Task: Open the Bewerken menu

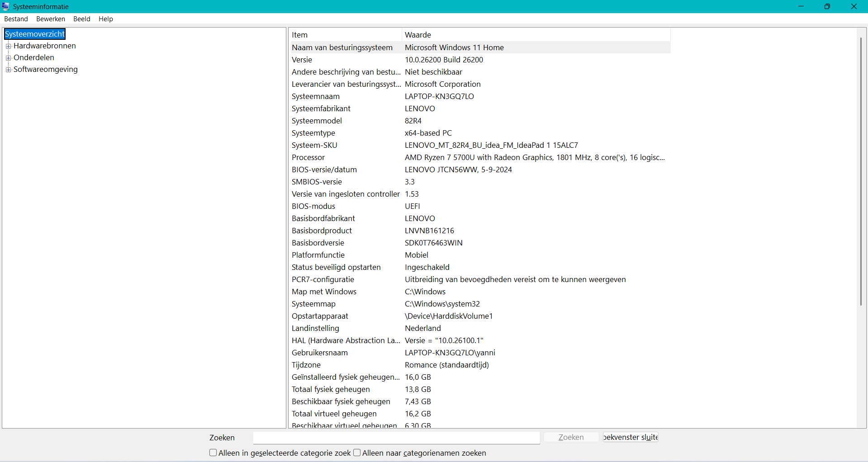Action: click(x=51, y=19)
